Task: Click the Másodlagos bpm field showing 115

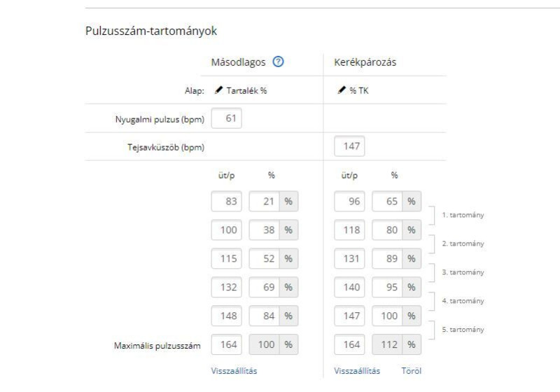Action: (227, 259)
